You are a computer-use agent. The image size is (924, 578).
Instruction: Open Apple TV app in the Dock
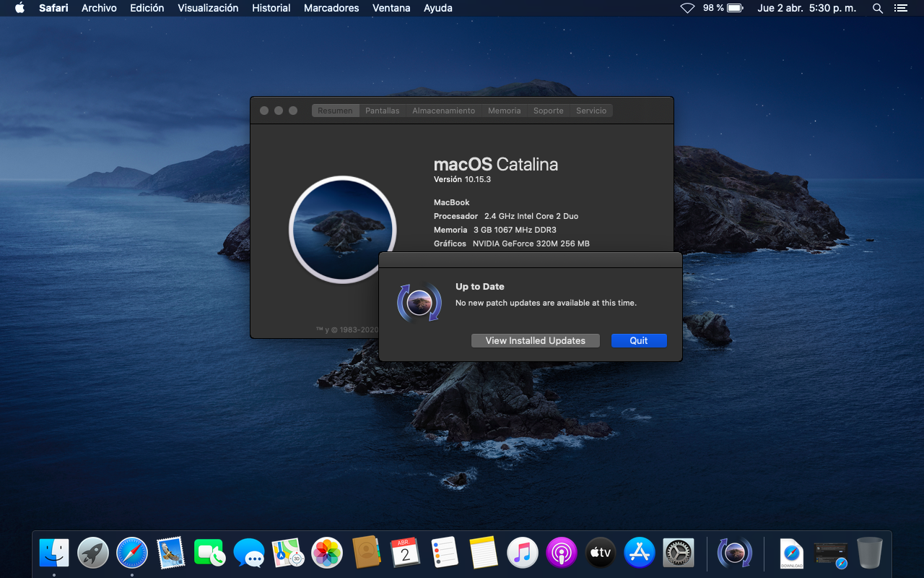point(600,553)
